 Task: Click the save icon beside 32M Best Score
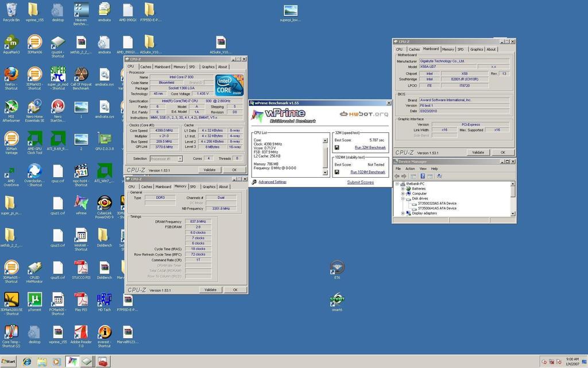(336, 148)
